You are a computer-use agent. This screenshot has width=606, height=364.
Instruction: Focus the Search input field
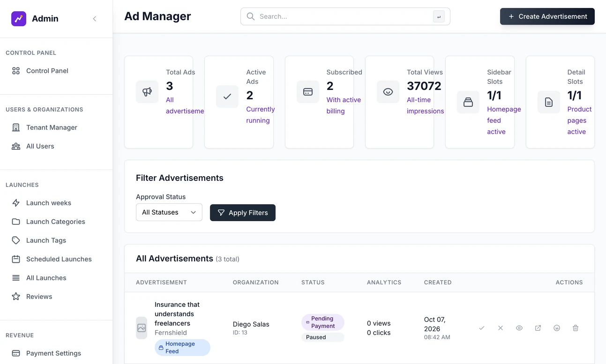[345, 16]
